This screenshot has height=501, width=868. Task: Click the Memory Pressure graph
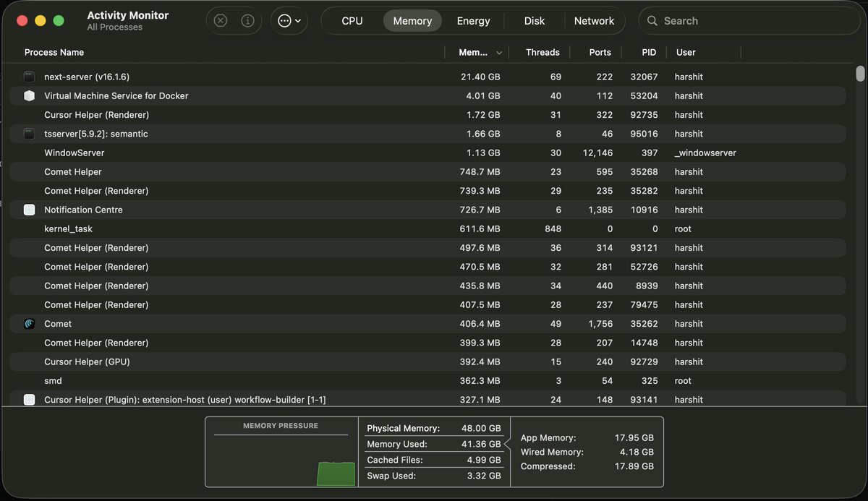pyautogui.click(x=281, y=461)
